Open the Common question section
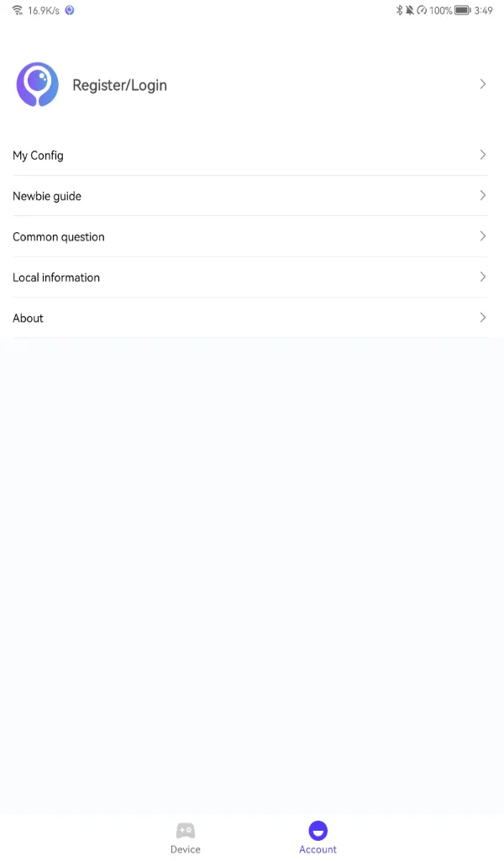The width and height of the screenshot is (504, 861). pos(59,236)
